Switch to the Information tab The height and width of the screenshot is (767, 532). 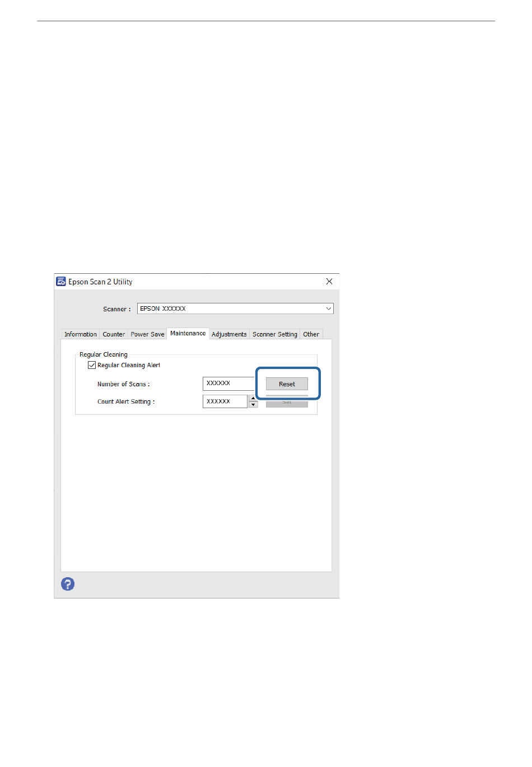pos(80,334)
